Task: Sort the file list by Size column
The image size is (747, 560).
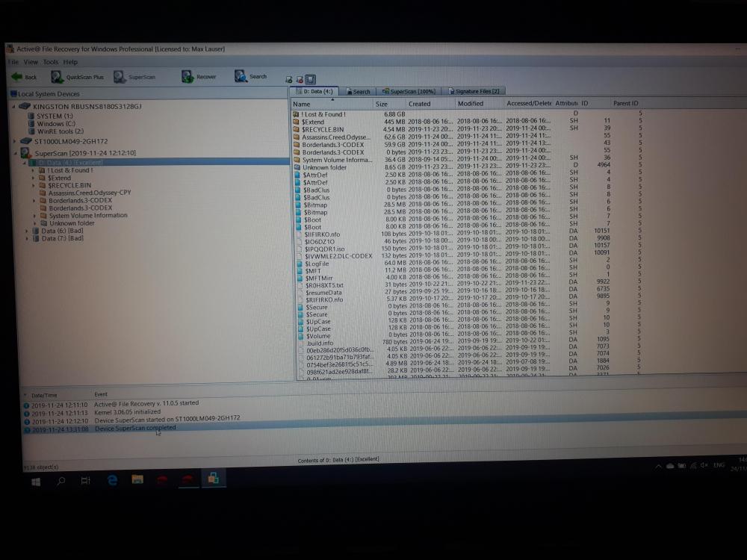Action: 389,104
